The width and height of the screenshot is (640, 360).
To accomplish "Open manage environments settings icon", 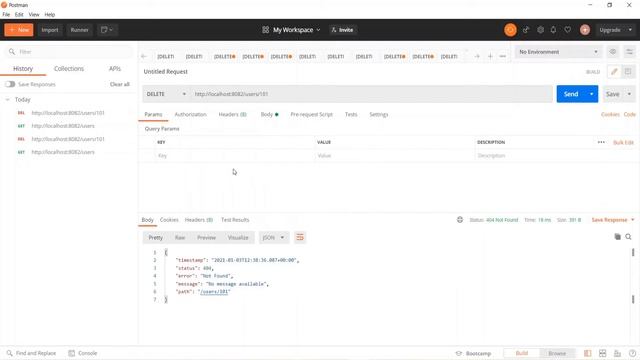I will (x=629, y=52).
